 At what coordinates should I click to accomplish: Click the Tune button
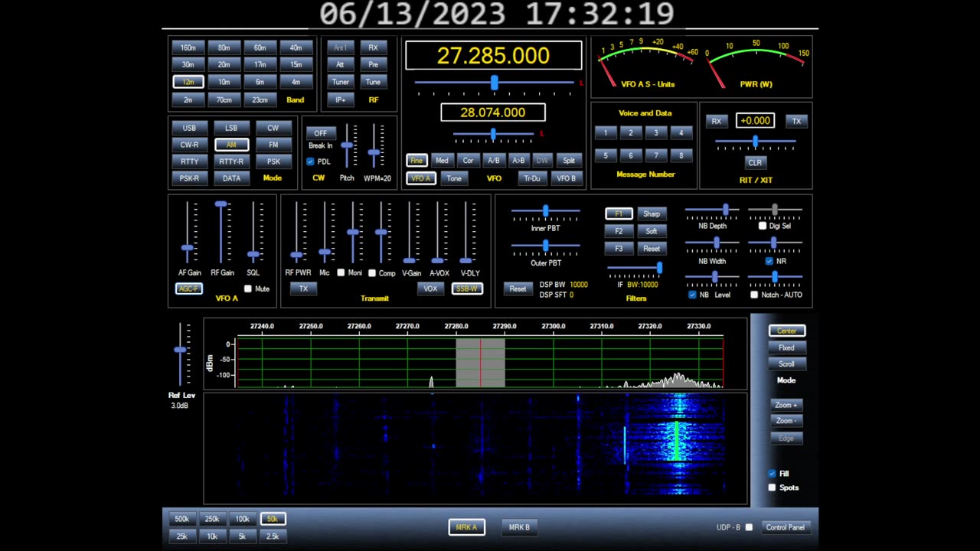point(373,82)
